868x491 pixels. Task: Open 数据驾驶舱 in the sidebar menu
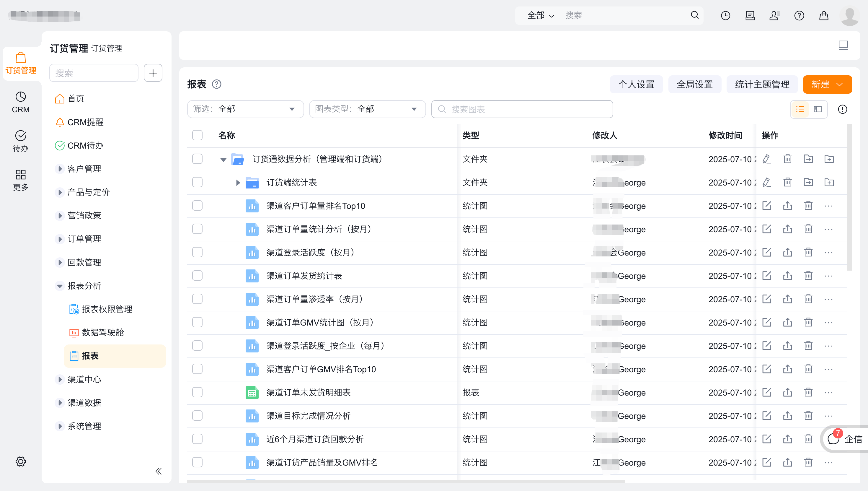pyautogui.click(x=103, y=333)
